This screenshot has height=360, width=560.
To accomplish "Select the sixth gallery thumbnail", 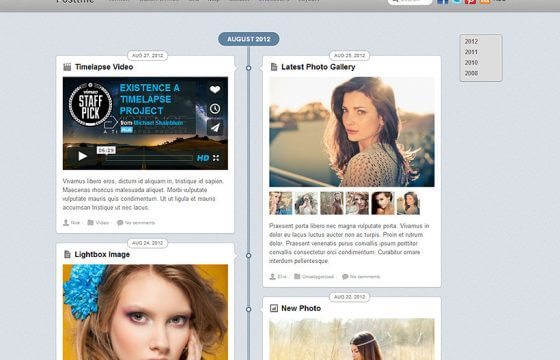I will [409, 203].
